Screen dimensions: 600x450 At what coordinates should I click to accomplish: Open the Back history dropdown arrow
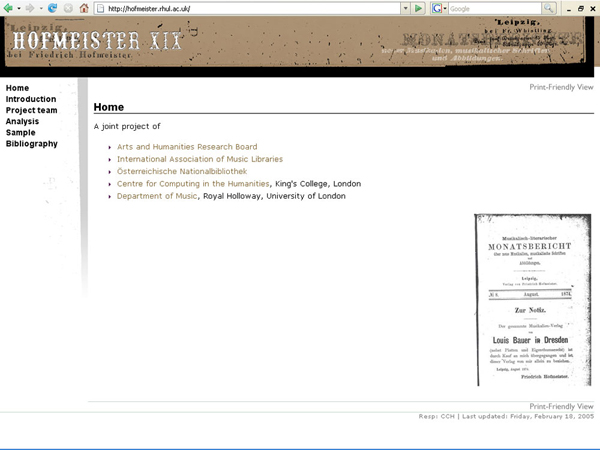(x=19, y=8)
